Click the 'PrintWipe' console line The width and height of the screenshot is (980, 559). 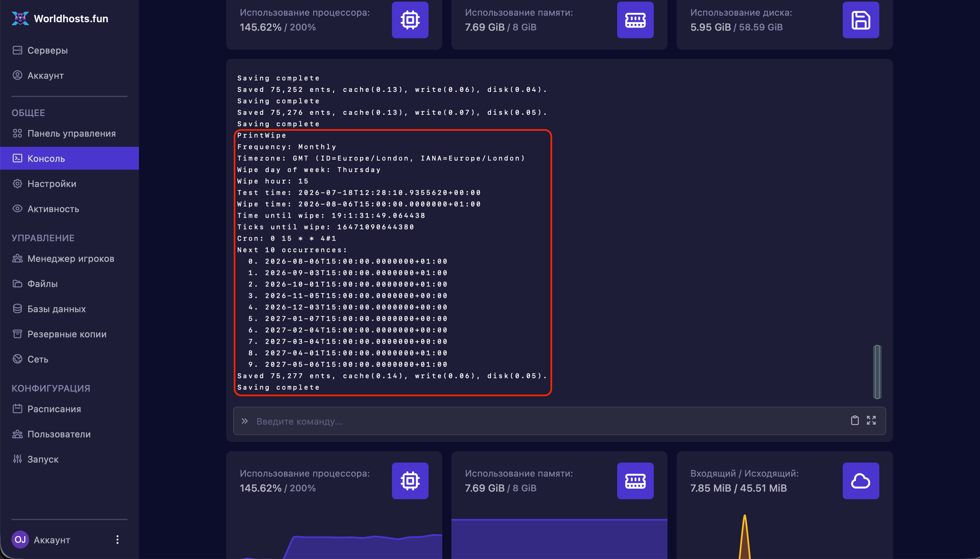[x=262, y=135]
